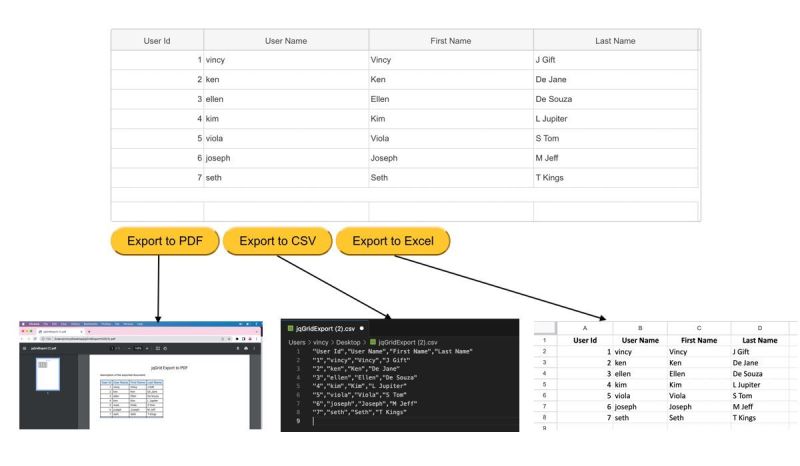This screenshot has height=466, width=800.
Task: Click 'De Jane' in grid Last Name column
Action: pos(615,79)
